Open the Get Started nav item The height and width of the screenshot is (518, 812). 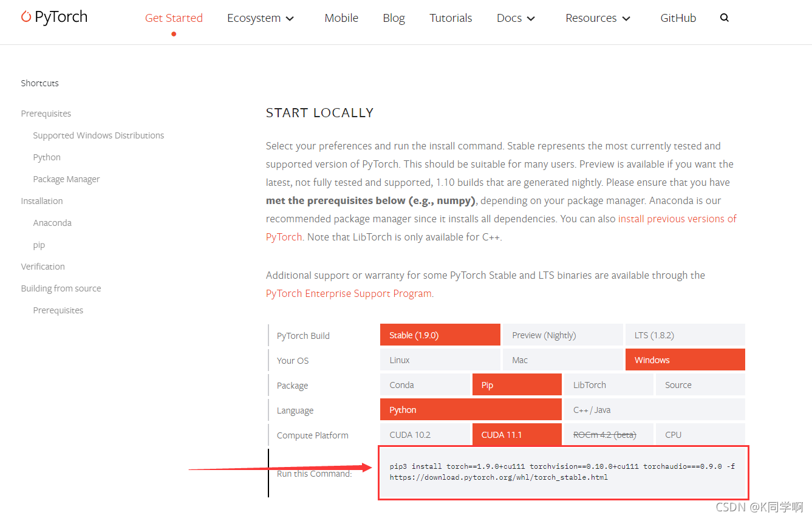(174, 18)
